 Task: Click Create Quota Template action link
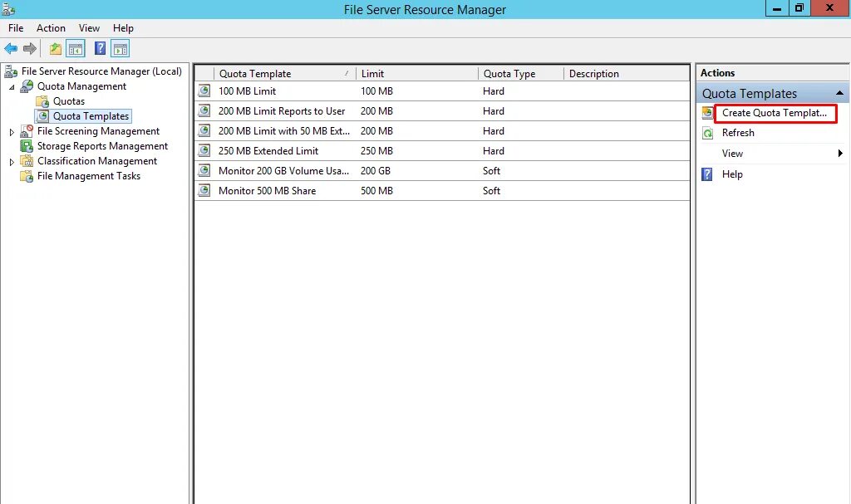click(775, 113)
